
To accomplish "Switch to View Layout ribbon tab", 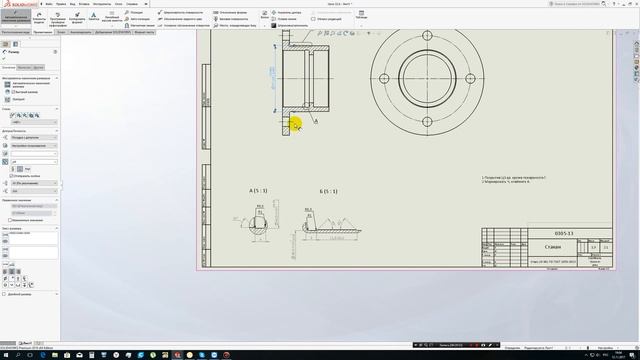I will (16, 32).
